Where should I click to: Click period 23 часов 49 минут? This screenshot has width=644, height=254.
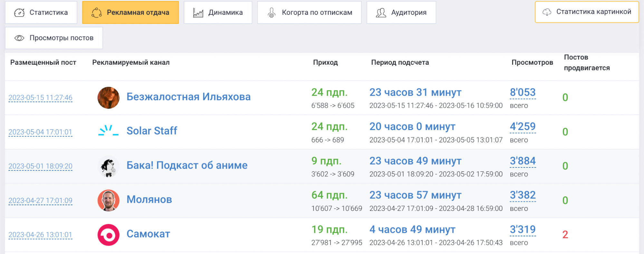[x=415, y=161]
